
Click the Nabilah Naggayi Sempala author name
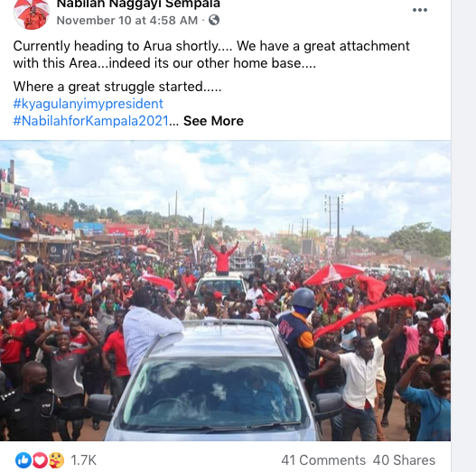pyautogui.click(x=138, y=5)
